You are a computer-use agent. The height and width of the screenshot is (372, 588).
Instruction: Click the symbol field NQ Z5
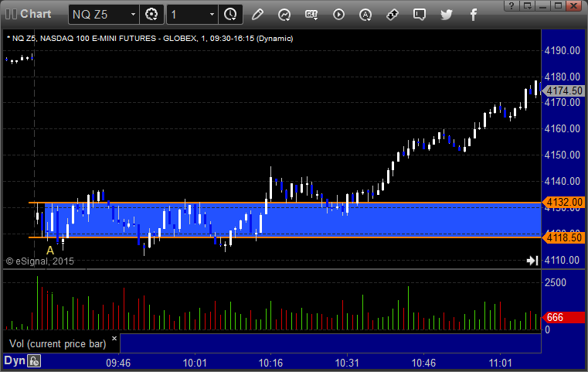(99, 15)
